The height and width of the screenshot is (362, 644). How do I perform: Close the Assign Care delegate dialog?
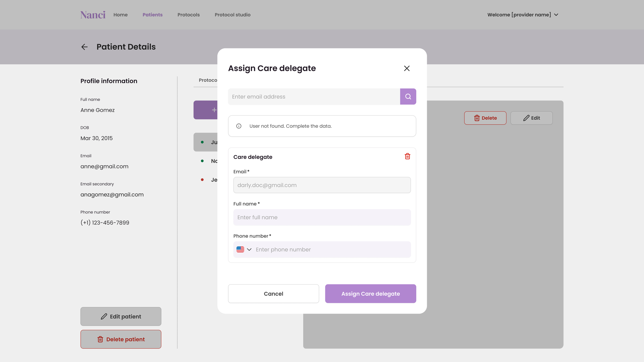tap(406, 68)
